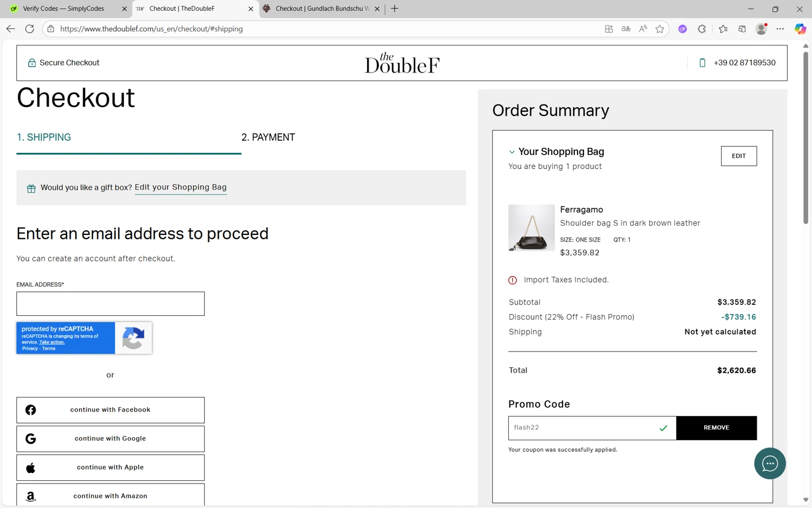The image size is (812, 508).
Task: Open the translate page icon
Action: pyautogui.click(x=626, y=29)
